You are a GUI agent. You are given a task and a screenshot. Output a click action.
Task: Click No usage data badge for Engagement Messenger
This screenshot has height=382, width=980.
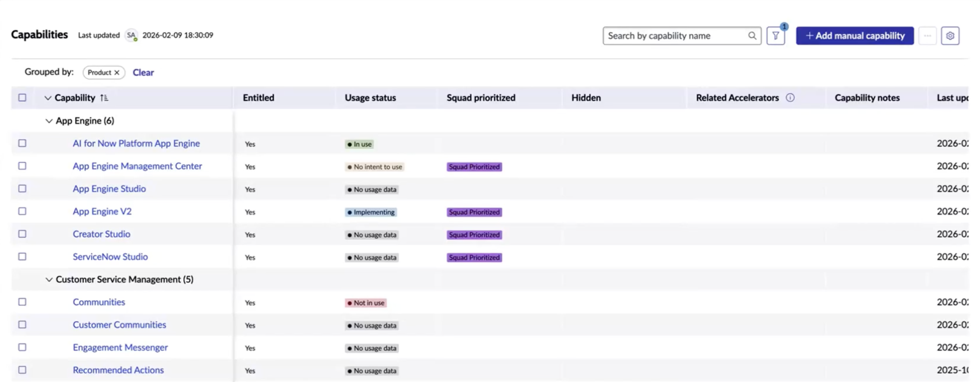(372, 348)
